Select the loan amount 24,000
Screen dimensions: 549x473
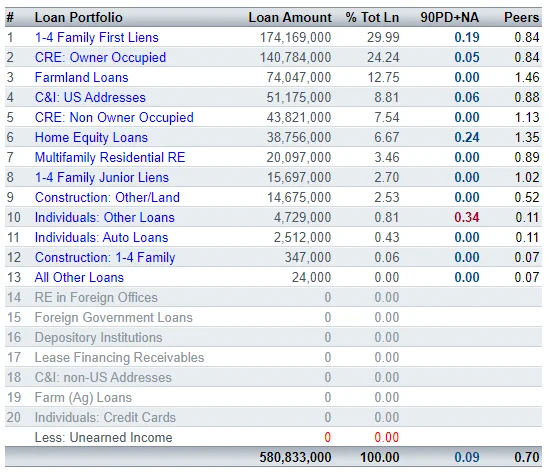[x=312, y=277]
